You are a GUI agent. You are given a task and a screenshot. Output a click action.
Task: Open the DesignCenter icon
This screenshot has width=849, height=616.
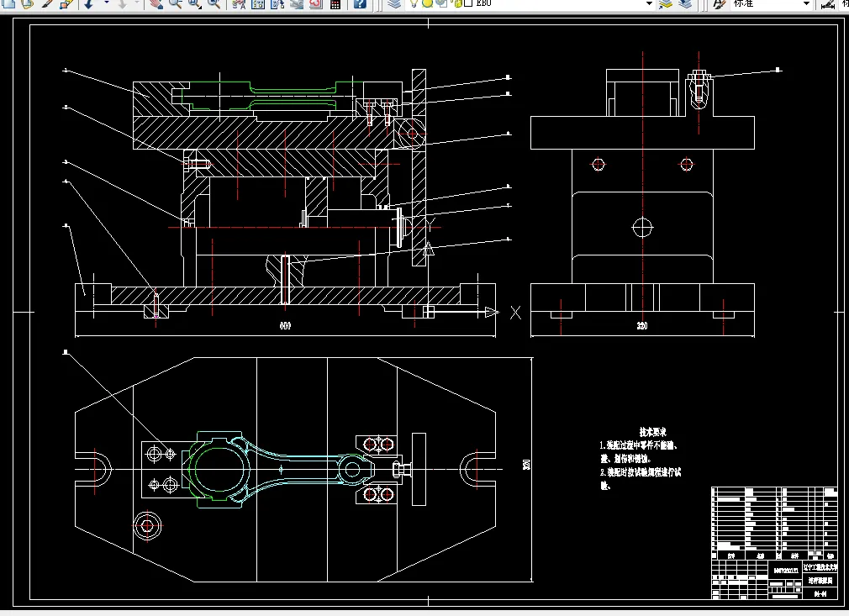(x=258, y=4)
